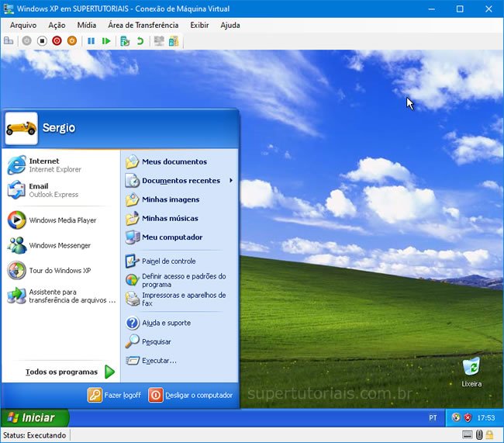Click the Fazer logoff button
Screen dimensions: 504x443
pos(115,395)
